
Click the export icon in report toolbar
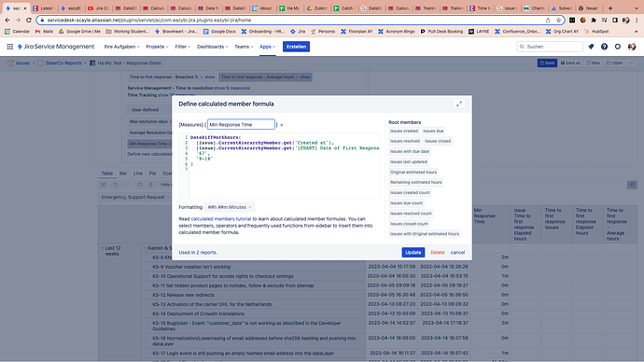click(150, 185)
